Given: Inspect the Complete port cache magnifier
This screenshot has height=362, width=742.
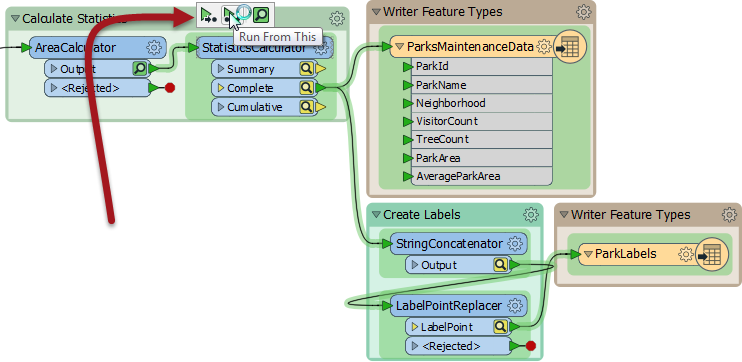Looking at the screenshot, I should (x=307, y=88).
